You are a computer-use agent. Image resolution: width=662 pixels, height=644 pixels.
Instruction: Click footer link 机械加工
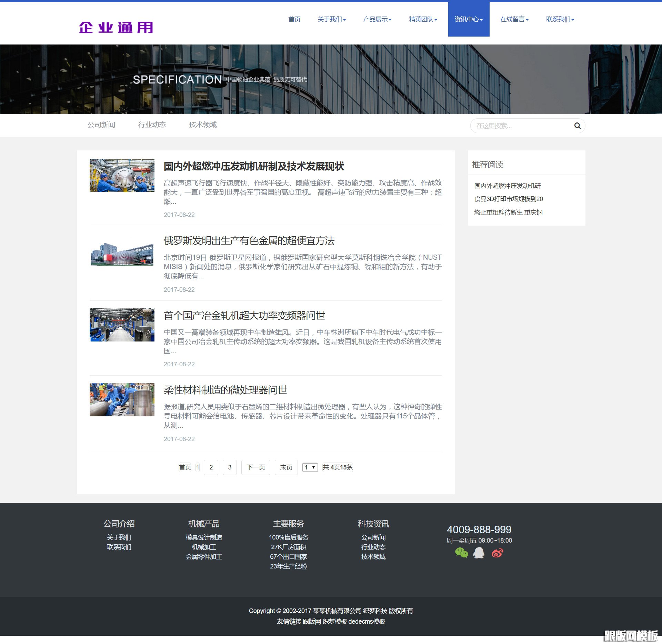point(204,547)
